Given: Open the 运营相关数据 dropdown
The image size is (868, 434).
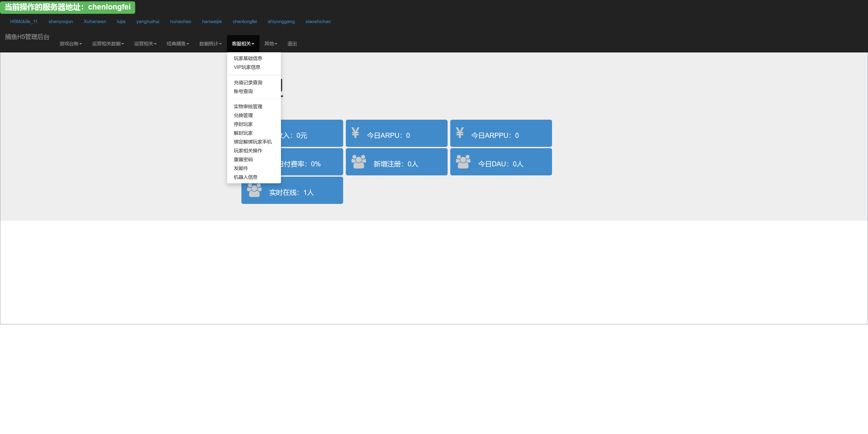Looking at the screenshot, I should tap(108, 44).
